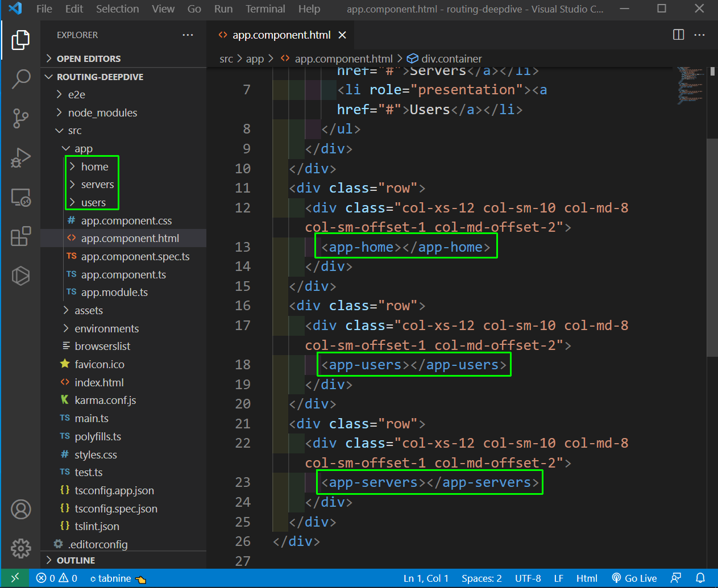Open favicon.ico file
This screenshot has width=718, height=588.
[x=123, y=364]
